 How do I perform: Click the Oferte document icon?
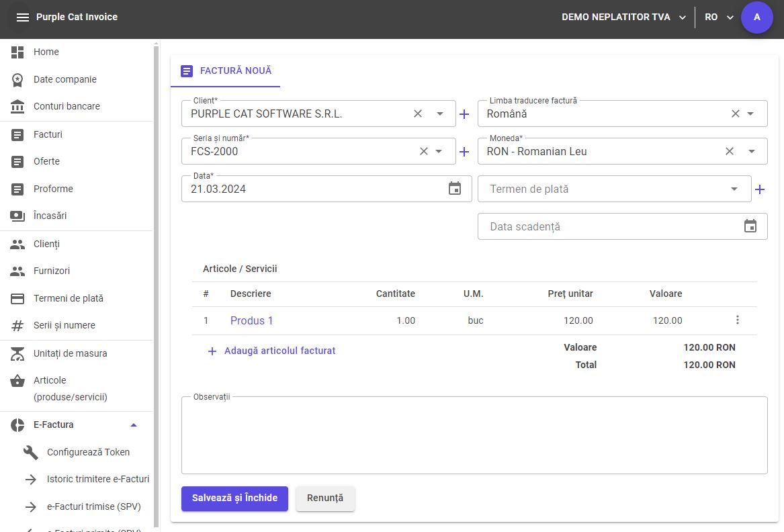tap(17, 161)
